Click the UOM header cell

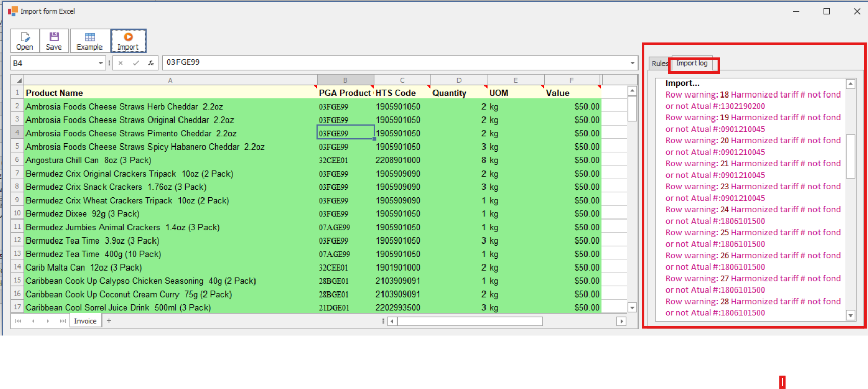(x=516, y=93)
